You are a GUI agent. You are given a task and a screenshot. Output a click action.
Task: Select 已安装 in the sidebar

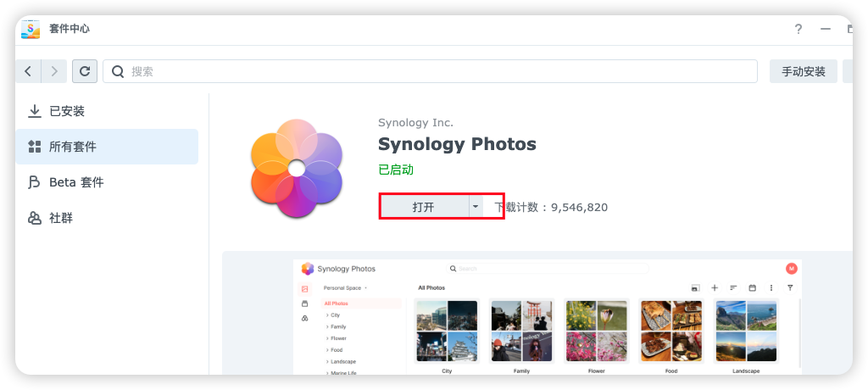67,111
